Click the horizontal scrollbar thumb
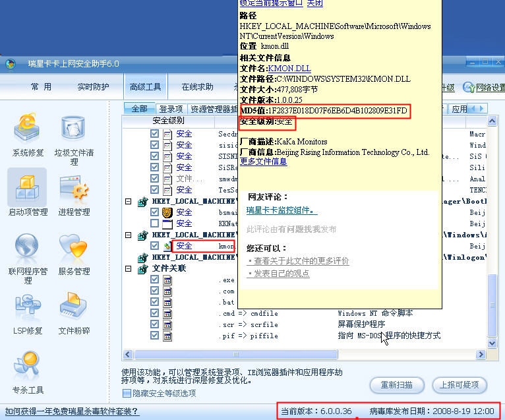Viewport: 505px width, 420px height. (236, 354)
